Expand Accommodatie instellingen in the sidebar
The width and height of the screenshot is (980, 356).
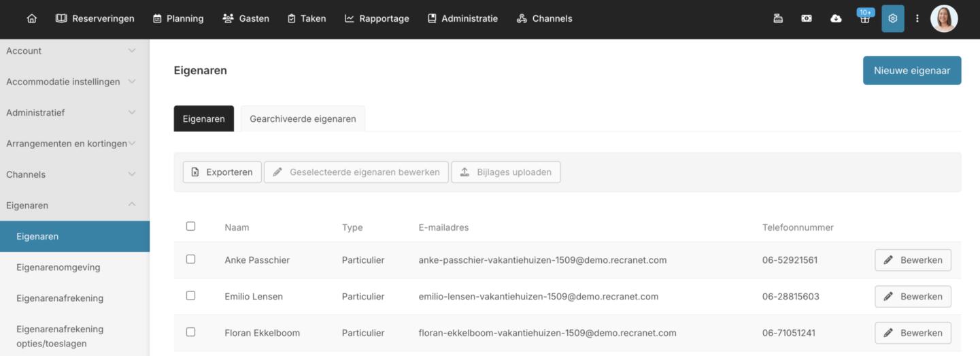coord(75,82)
